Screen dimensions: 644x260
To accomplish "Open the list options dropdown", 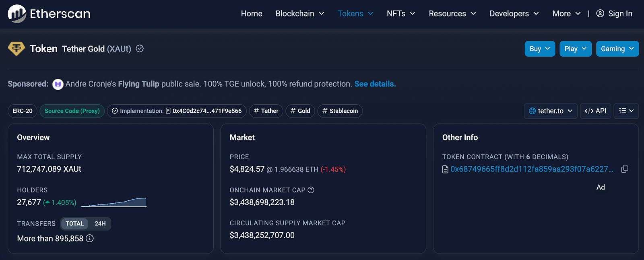I will tap(626, 111).
